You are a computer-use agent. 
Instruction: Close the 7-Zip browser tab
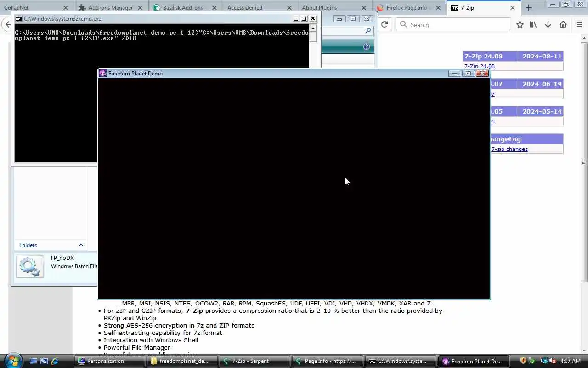tap(513, 8)
